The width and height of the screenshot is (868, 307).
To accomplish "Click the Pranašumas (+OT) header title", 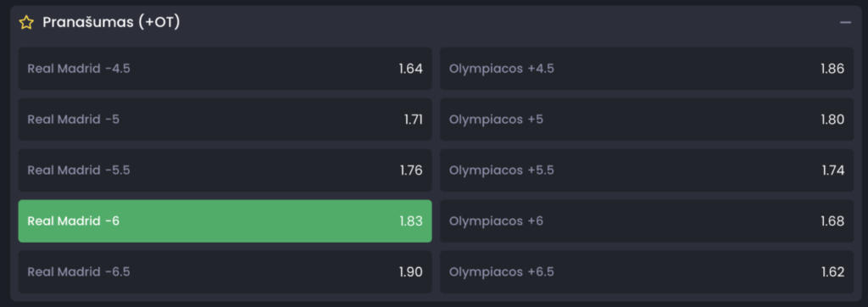I will point(111,22).
